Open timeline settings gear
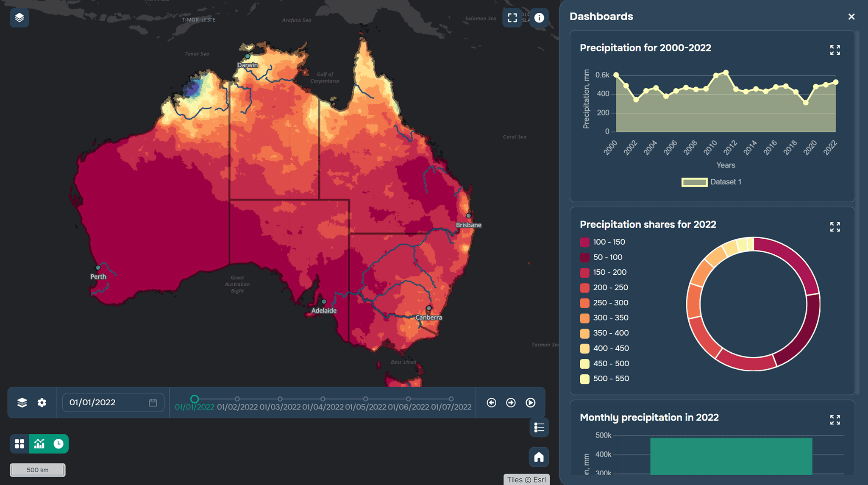 pyautogui.click(x=42, y=403)
